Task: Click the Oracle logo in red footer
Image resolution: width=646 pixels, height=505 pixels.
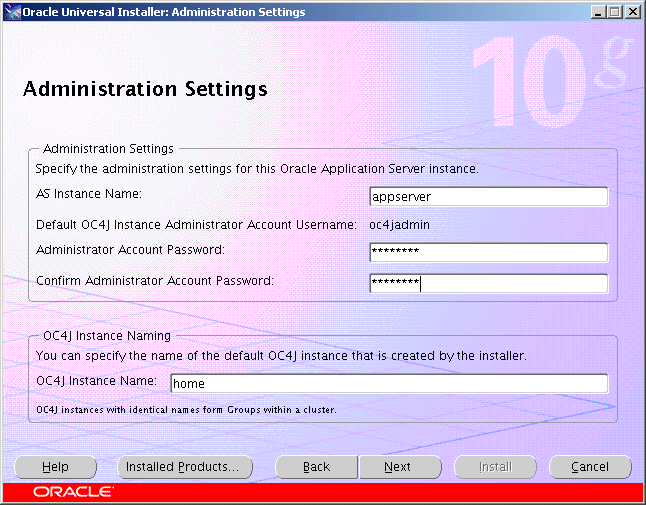Action: point(73,492)
